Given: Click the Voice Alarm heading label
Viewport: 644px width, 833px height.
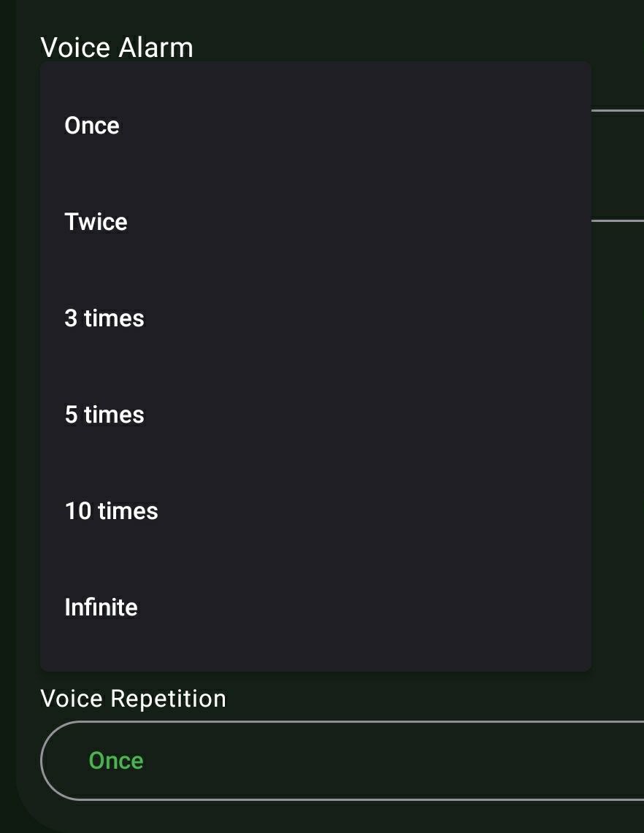Looking at the screenshot, I should pos(117,47).
